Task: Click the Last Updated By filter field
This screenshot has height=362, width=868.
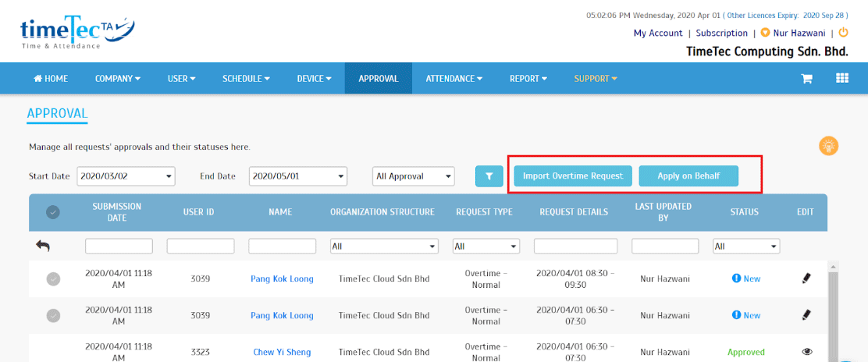Action: [x=665, y=247]
